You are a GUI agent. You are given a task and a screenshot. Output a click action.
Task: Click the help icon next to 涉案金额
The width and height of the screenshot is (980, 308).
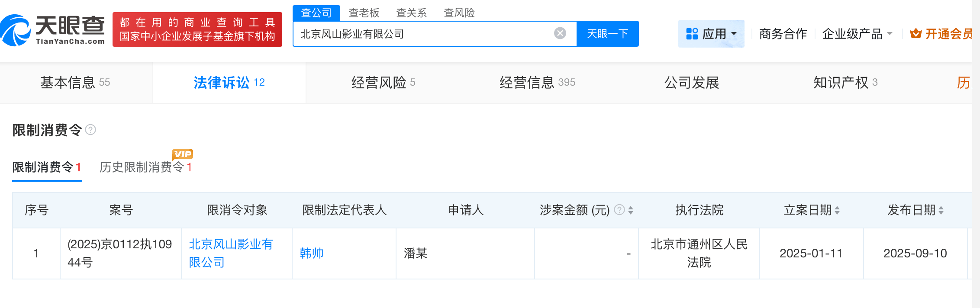pyautogui.click(x=619, y=210)
